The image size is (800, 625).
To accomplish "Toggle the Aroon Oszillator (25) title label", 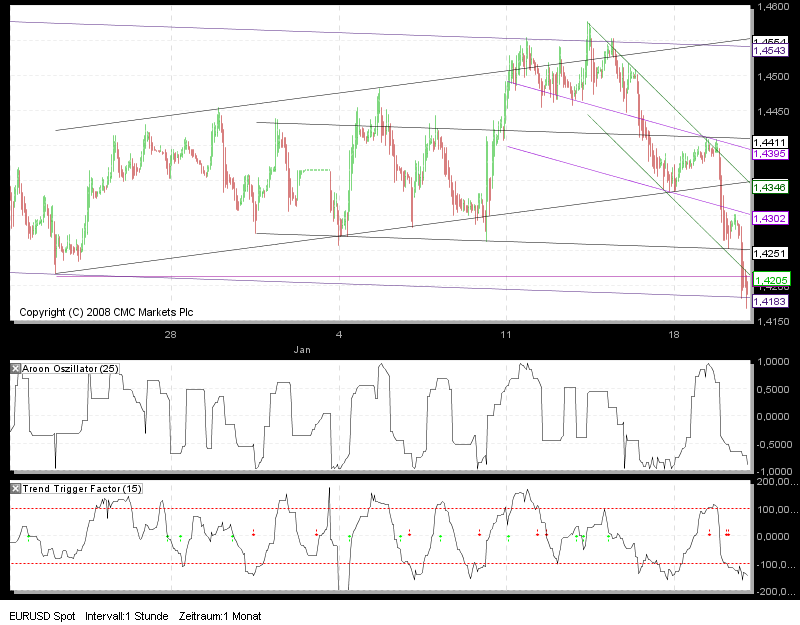I will (x=70, y=367).
